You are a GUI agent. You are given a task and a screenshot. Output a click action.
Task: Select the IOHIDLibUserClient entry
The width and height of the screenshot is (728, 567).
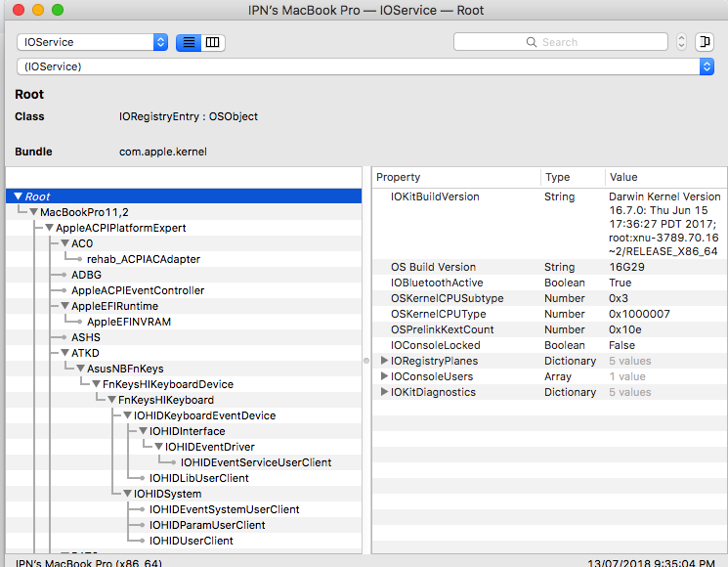click(x=198, y=478)
